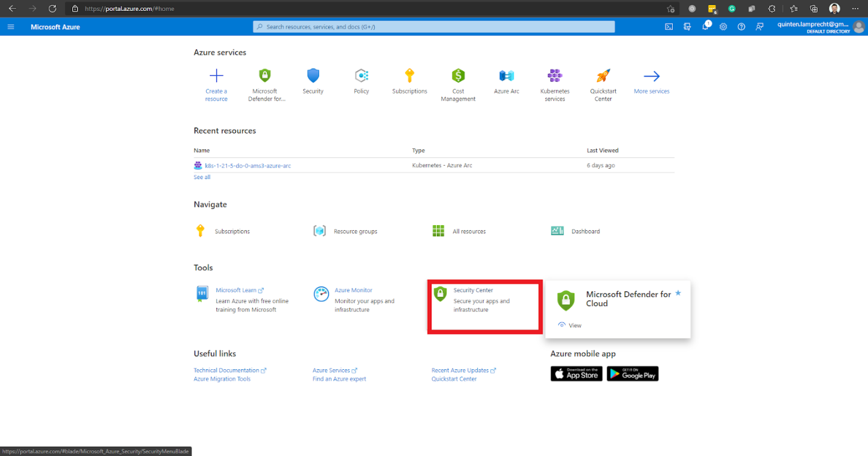Open Microsoft Defender for Cloud in Azure services
Image resolution: width=868 pixels, height=456 pixels.
[264, 76]
